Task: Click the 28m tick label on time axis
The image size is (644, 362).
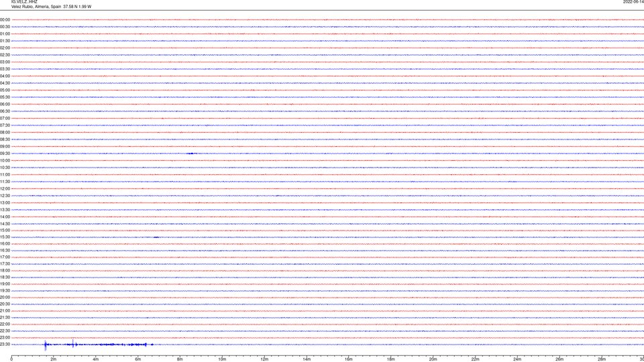Action: (x=602, y=359)
